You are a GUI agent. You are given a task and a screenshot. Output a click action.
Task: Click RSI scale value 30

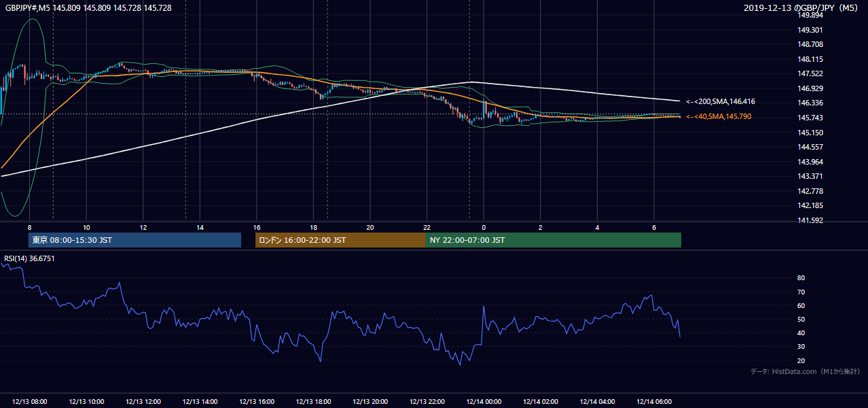pyautogui.click(x=801, y=347)
